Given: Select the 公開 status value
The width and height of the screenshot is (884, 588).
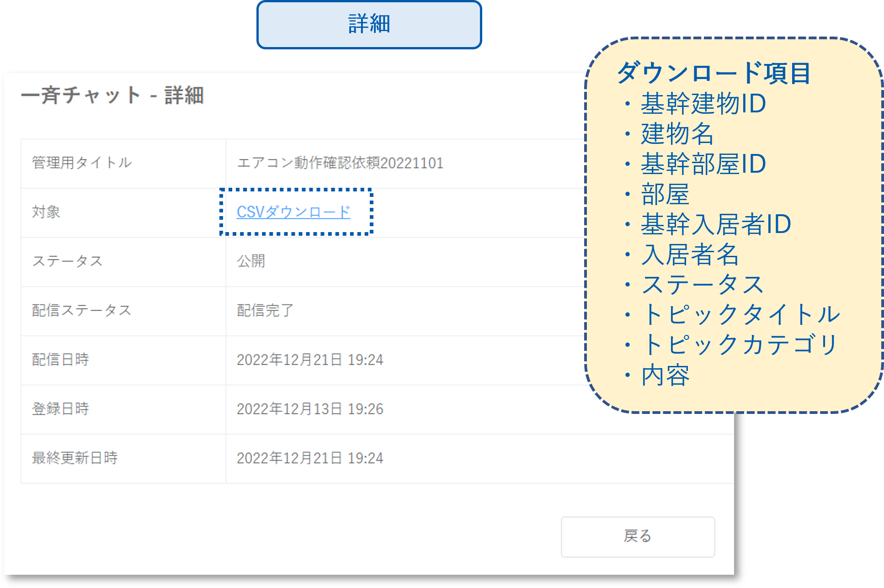Looking at the screenshot, I should tap(251, 261).
